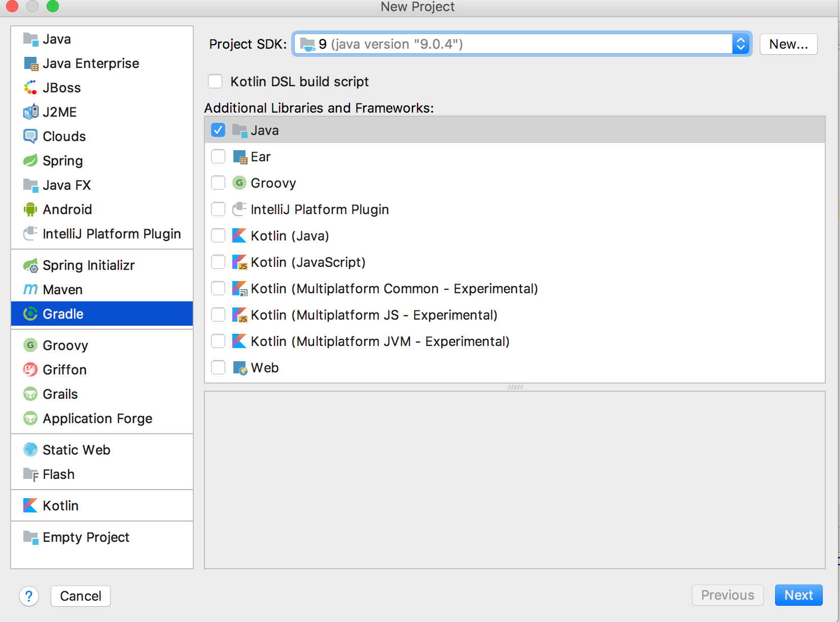Click the Next button
Viewport: 840px width, 622px height.
[x=799, y=595]
